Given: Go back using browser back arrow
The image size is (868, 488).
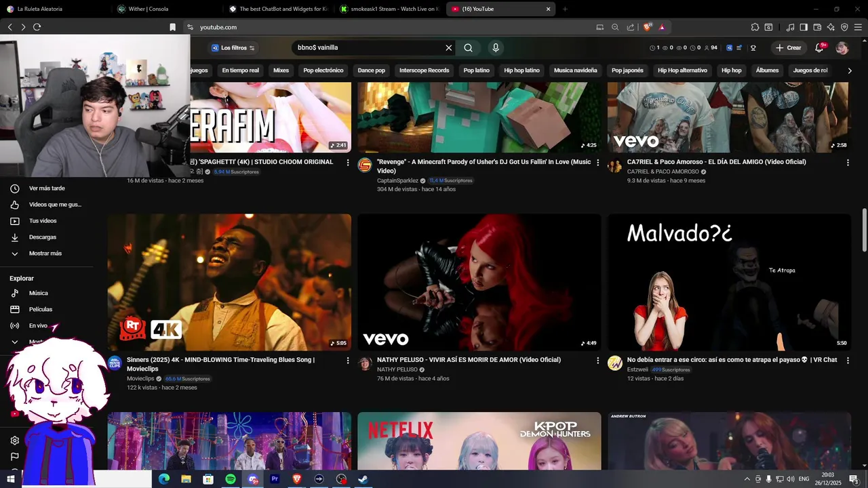Looking at the screenshot, I should pos(10,27).
